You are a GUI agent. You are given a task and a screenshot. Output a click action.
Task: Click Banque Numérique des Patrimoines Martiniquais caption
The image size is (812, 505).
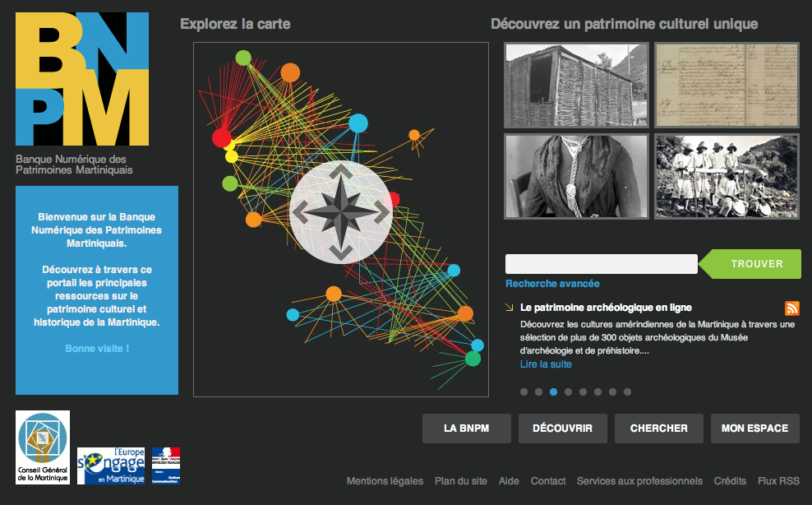tap(74, 164)
